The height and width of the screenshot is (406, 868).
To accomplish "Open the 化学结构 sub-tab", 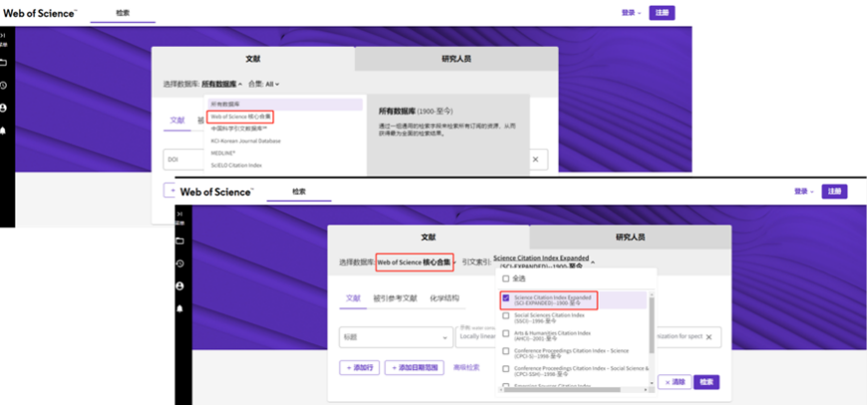I will click(445, 298).
